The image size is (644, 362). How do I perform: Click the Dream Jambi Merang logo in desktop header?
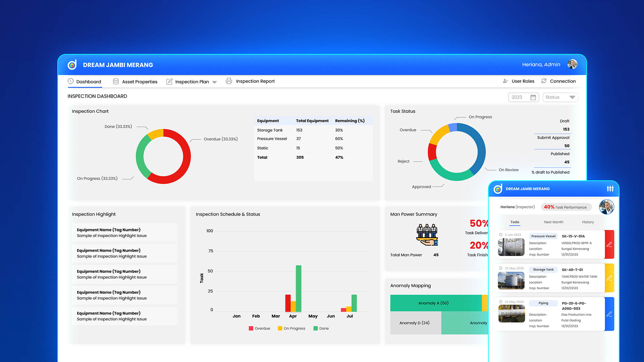pyautogui.click(x=72, y=65)
